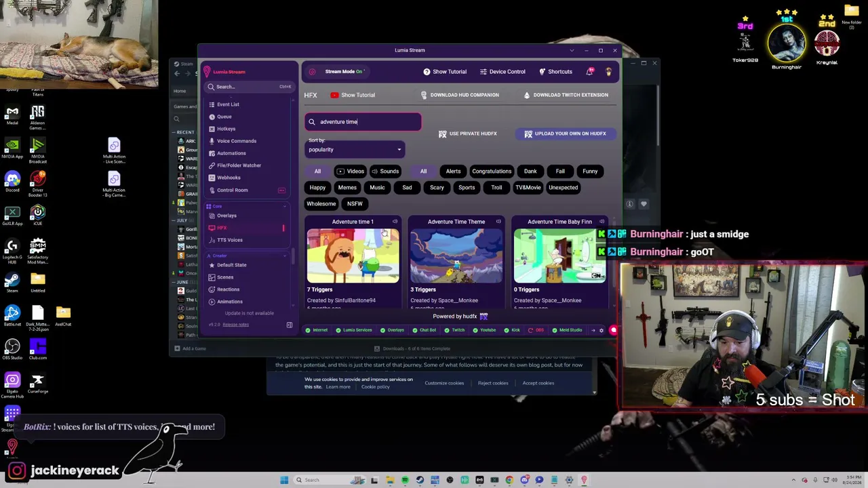Open Event List in Lumia sidebar
The width and height of the screenshot is (868, 488).
[228, 104]
